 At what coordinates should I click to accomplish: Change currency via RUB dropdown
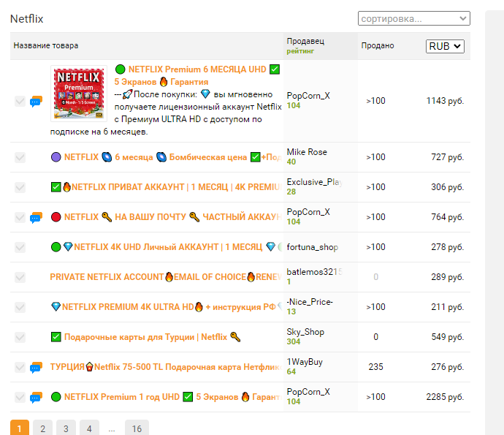click(445, 46)
